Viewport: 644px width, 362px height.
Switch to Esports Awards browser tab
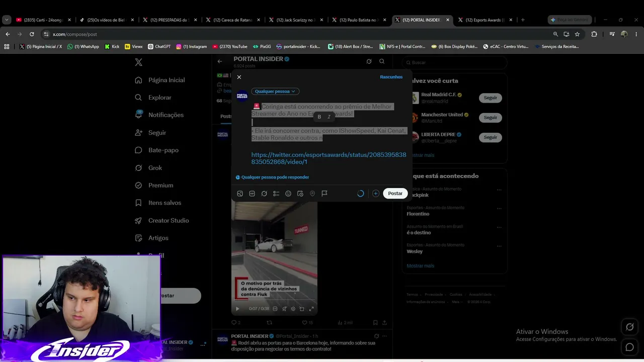click(x=486, y=20)
